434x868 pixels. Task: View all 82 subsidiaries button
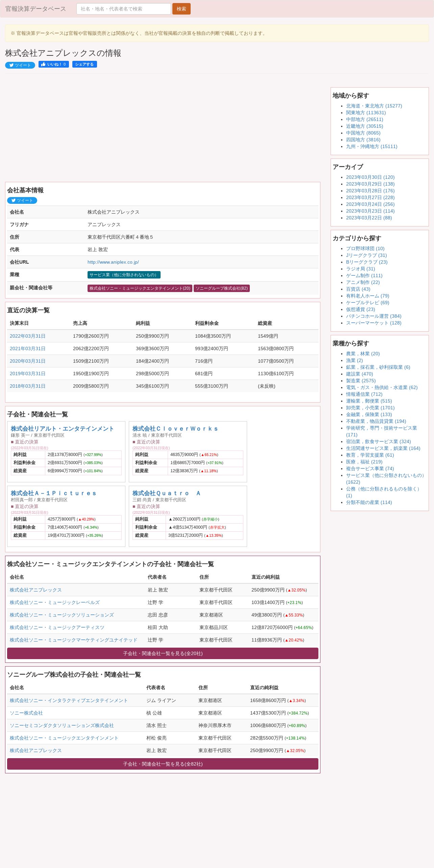click(163, 764)
